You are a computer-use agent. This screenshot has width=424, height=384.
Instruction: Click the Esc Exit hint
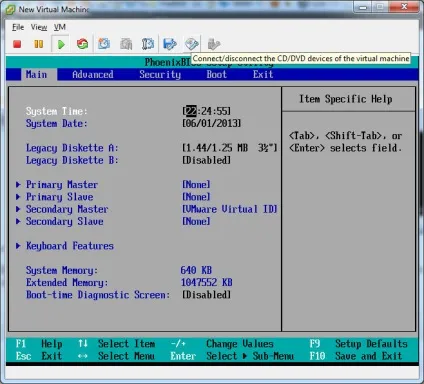39,356
